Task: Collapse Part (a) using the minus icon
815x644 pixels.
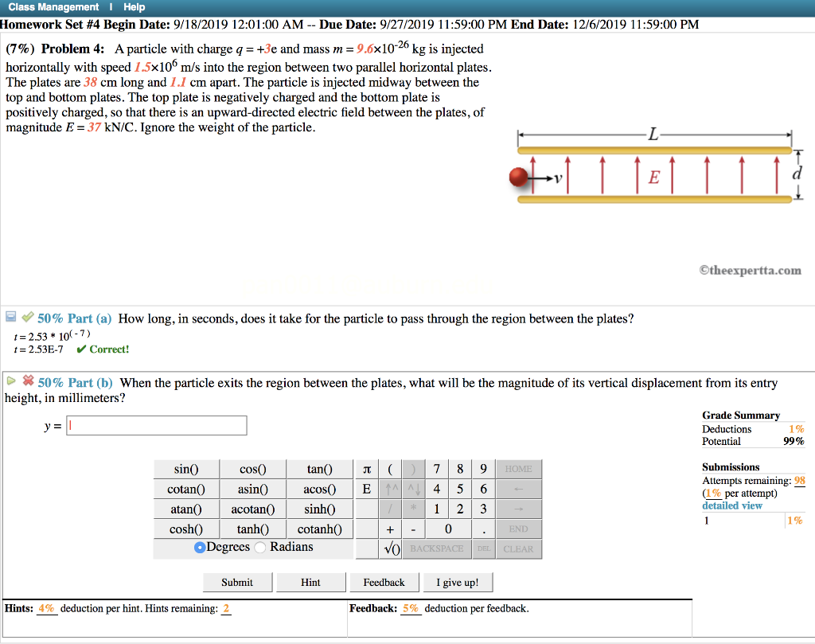Action: click(10, 318)
